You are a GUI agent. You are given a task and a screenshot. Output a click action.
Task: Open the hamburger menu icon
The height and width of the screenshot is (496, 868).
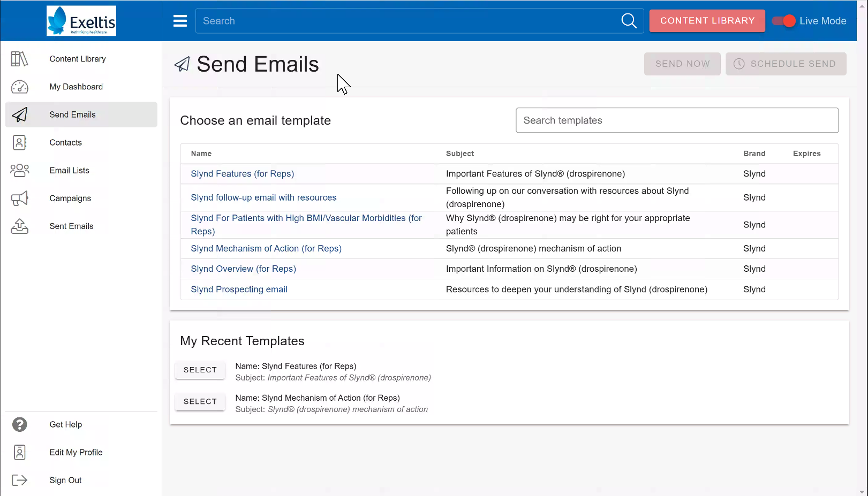click(180, 21)
